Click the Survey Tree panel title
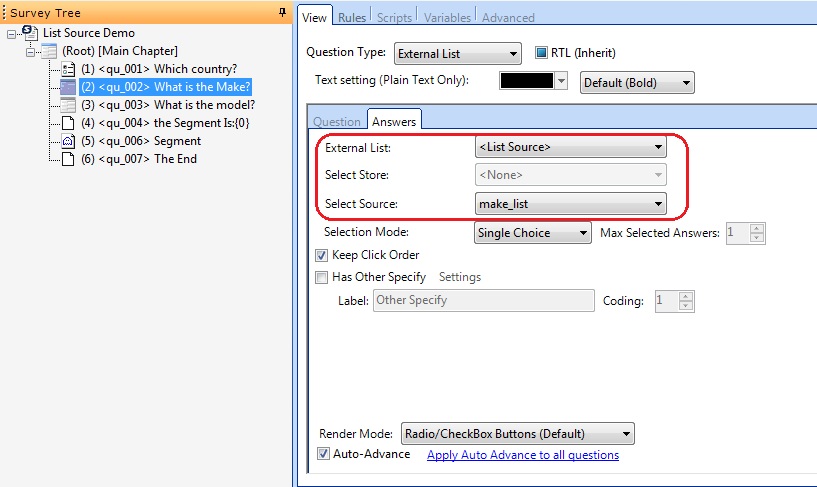Viewport: 817px width, 487px height. (45, 13)
